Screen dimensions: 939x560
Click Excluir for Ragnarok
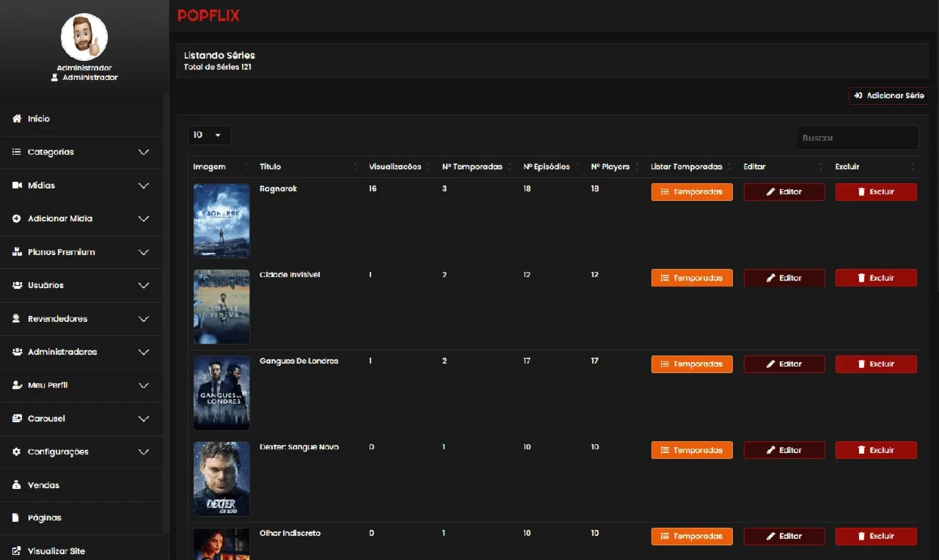coord(876,192)
